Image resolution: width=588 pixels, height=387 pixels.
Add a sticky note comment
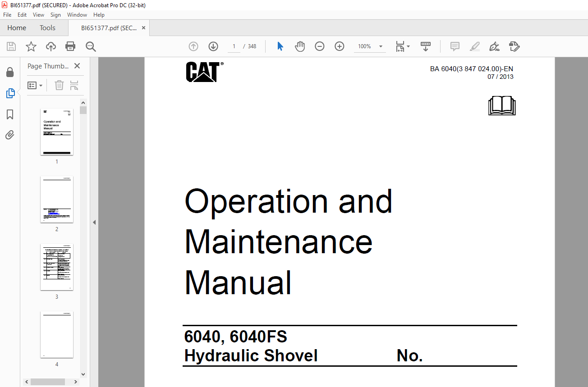pyautogui.click(x=455, y=46)
